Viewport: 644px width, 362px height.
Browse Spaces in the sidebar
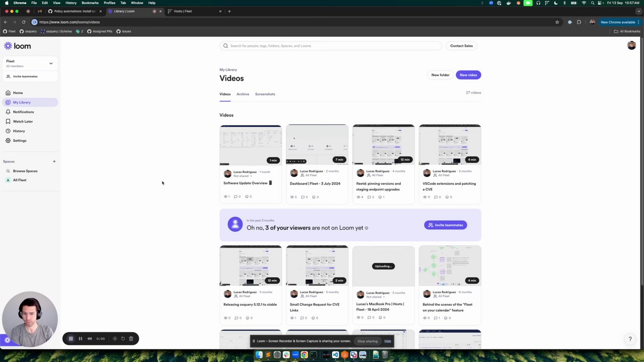pos(29,171)
